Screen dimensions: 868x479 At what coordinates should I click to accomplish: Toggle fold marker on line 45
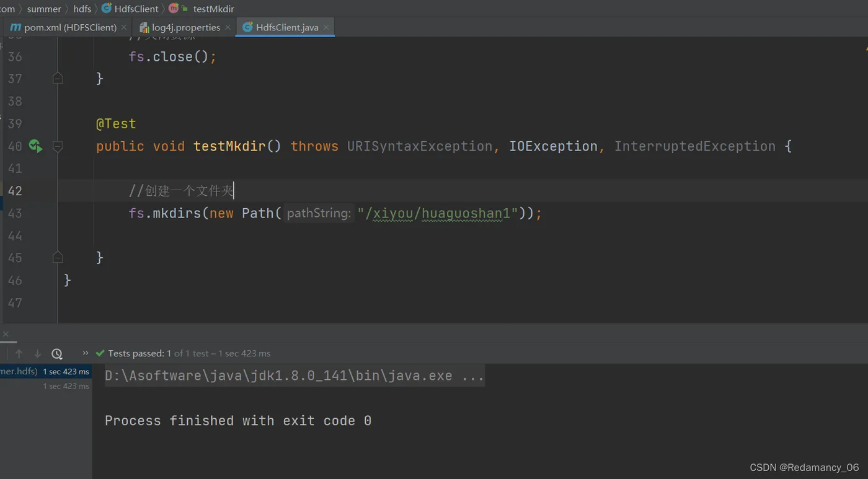coord(58,257)
